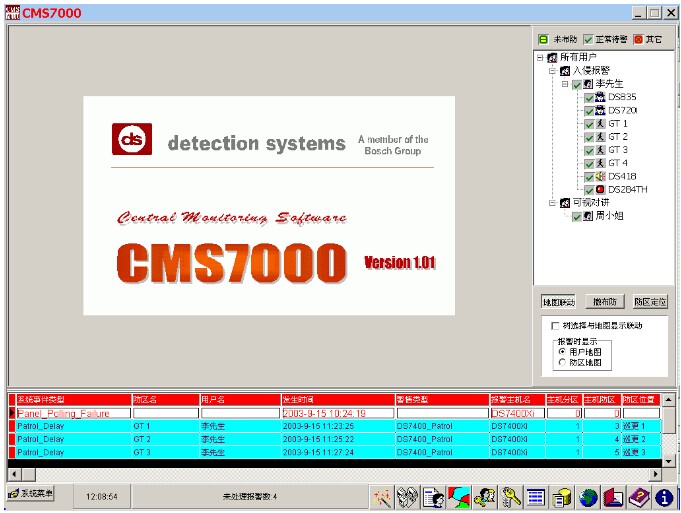
Task: Open the red notebook icon
Action: (x=613, y=497)
